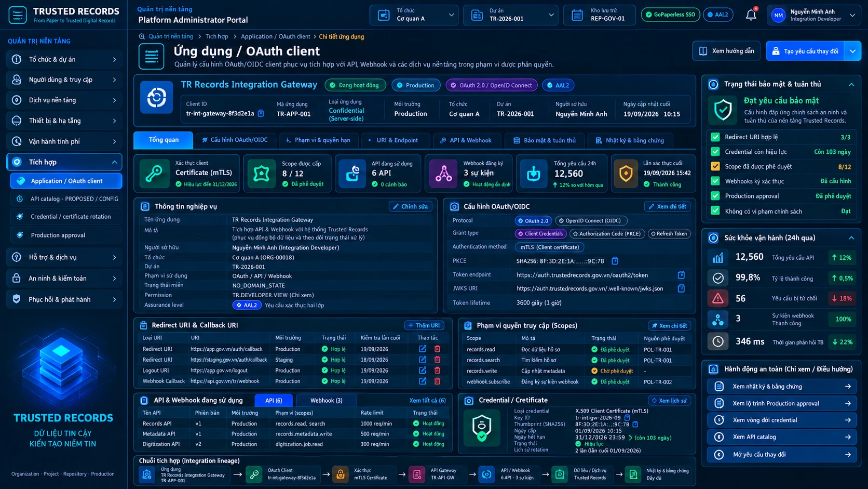The image size is (868, 489).
Task: Open the Dự án TR-2026-001 dropdown
Action: [x=510, y=15]
